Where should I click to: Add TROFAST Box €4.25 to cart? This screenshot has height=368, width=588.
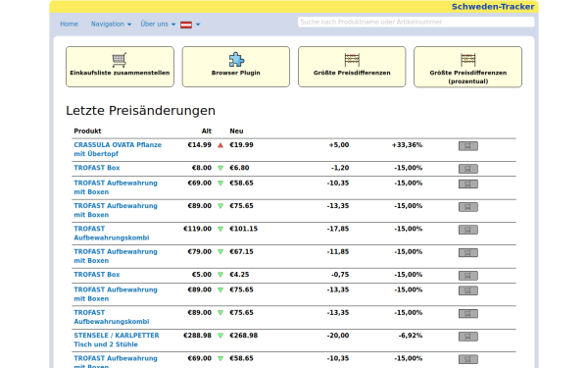[x=468, y=276]
